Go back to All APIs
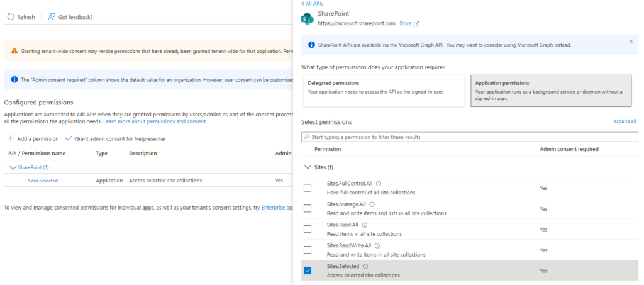 click(312, 3)
